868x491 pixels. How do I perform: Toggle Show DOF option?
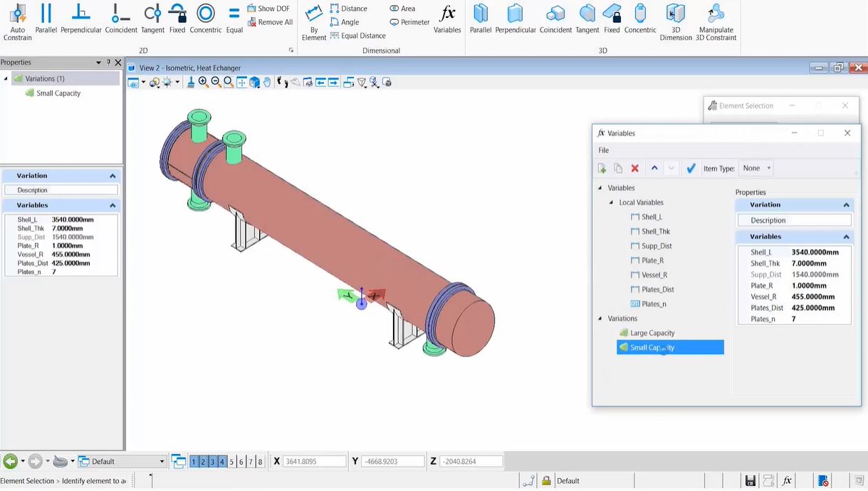pyautogui.click(x=268, y=9)
